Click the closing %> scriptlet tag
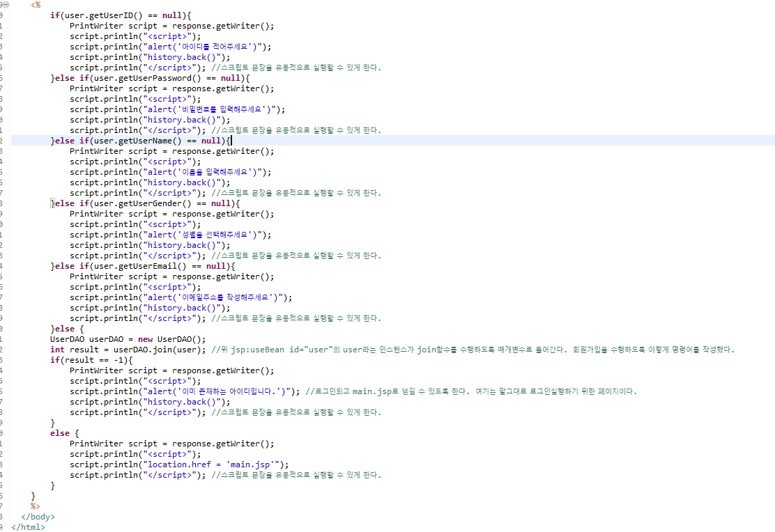Screen dimensions: 775x532 pyautogui.click(x=35, y=506)
